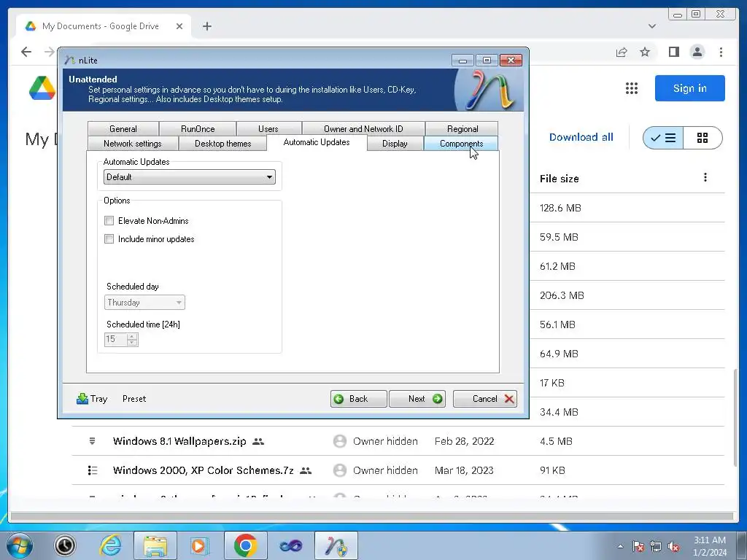Click the muted volume tray icon

click(673, 546)
